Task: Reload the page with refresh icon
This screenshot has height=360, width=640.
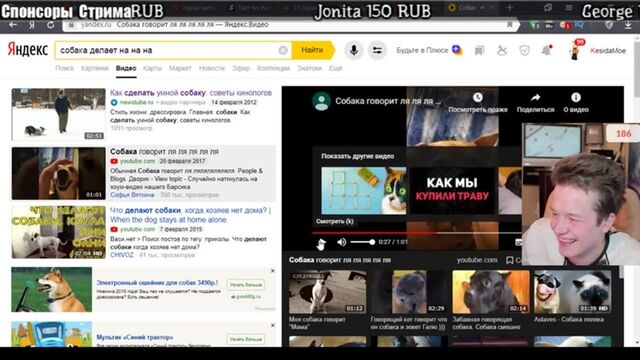Action: point(51,25)
